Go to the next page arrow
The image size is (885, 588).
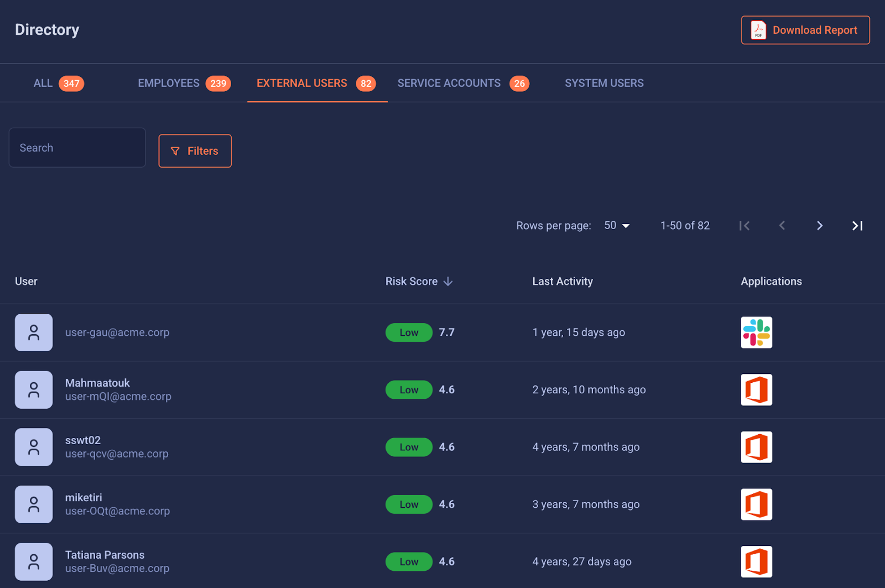[x=819, y=226]
